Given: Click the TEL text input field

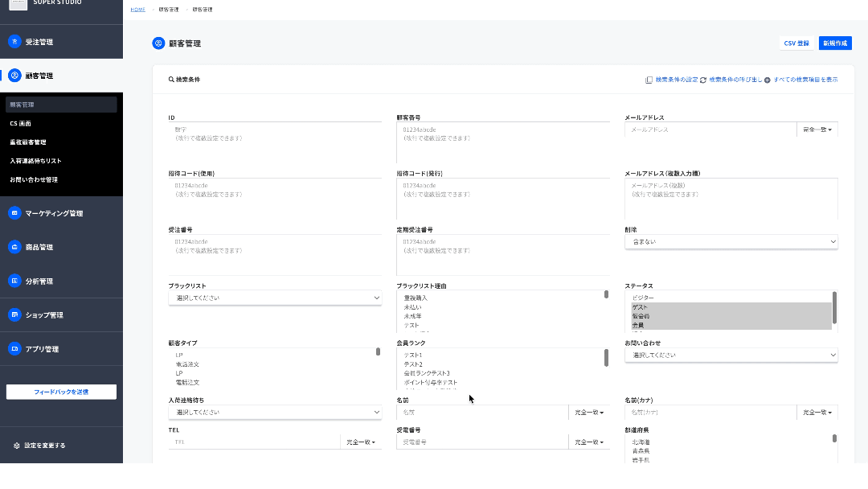Looking at the screenshot, I should tap(254, 442).
